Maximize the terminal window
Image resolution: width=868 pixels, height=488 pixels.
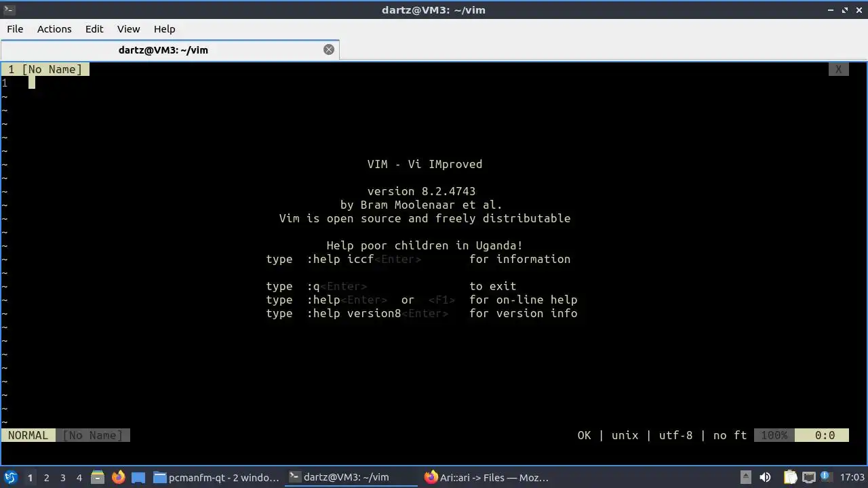(845, 10)
